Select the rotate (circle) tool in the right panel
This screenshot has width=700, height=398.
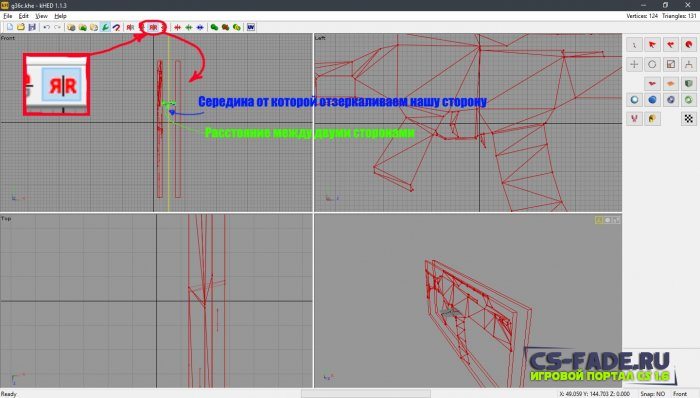coord(652,64)
